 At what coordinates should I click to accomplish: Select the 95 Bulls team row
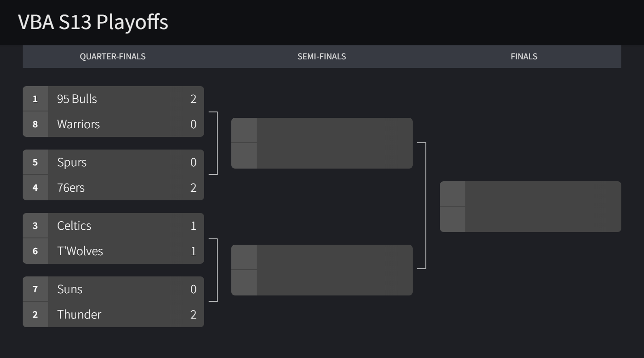(113, 98)
